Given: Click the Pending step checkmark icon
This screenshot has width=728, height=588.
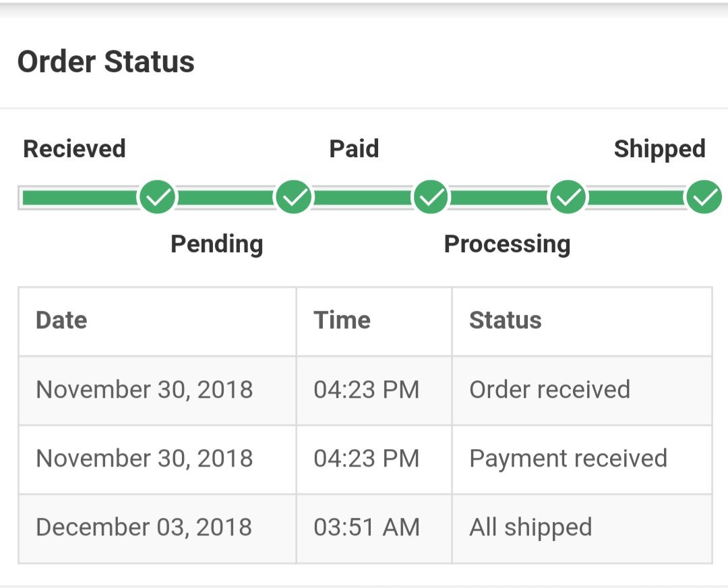Looking at the screenshot, I should tap(294, 198).
